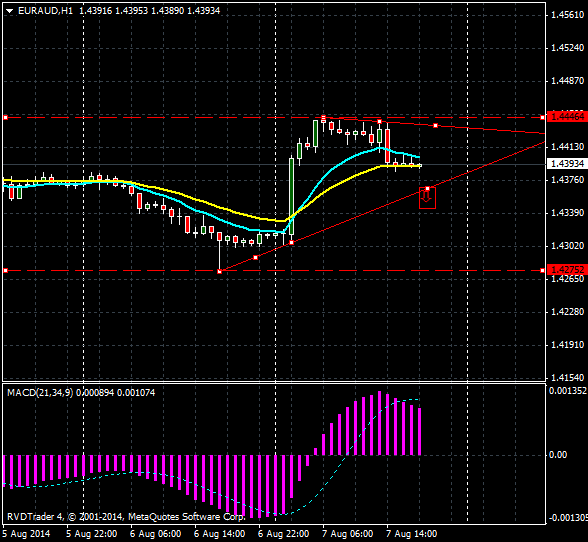The width and height of the screenshot is (588, 542).
Task: Click the 1.44130 price axis label
Action: pyautogui.click(x=567, y=147)
